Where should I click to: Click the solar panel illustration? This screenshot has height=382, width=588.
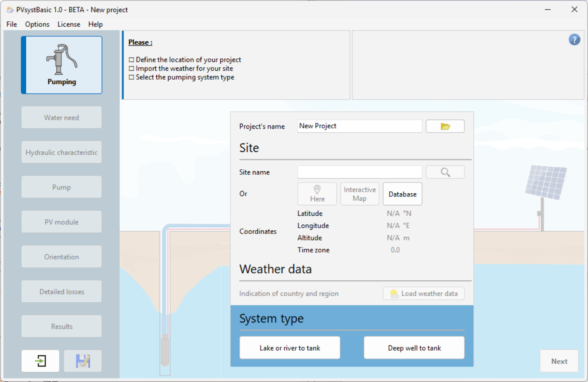[546, 182]
